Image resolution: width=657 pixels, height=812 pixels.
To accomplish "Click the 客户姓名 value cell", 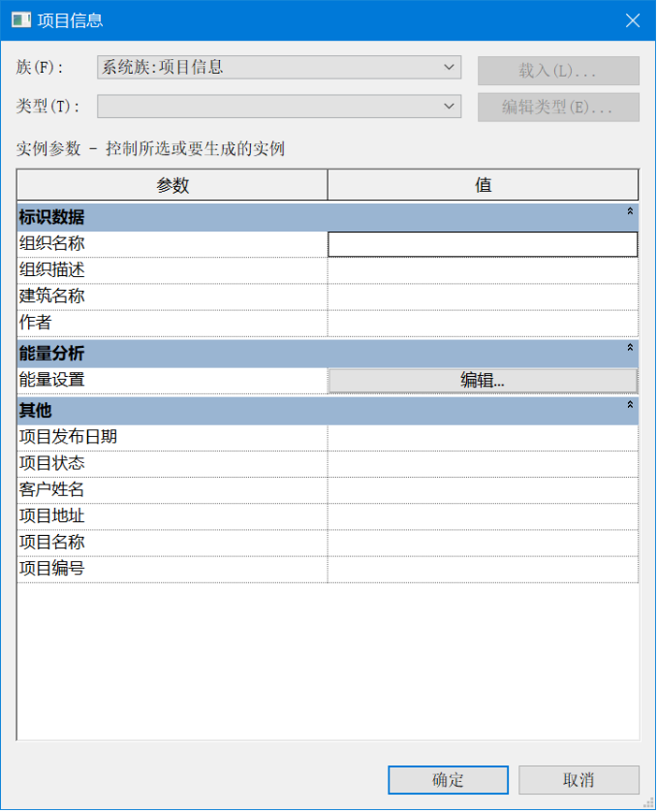I will coord(483,490).
